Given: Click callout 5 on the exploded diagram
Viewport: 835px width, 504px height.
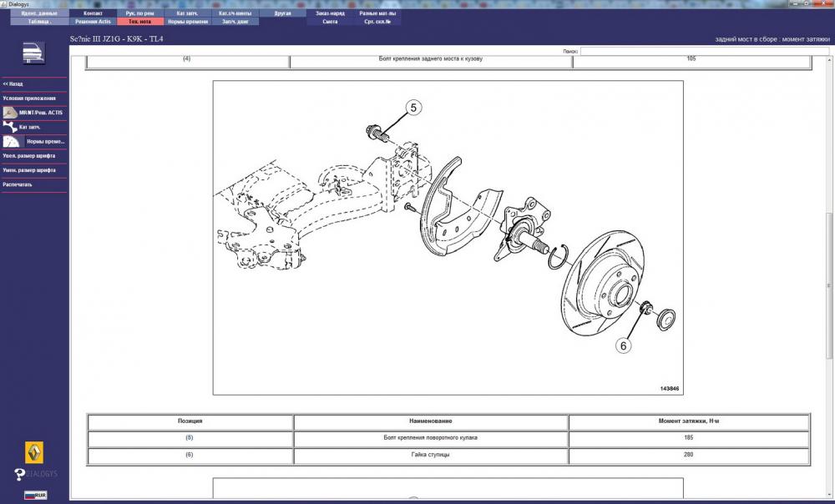Looking at the screenshot, I should (x=413, y=108).
